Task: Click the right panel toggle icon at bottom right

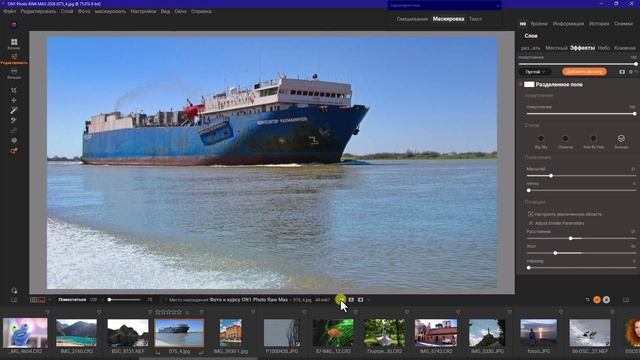Action: click(626, 300)
